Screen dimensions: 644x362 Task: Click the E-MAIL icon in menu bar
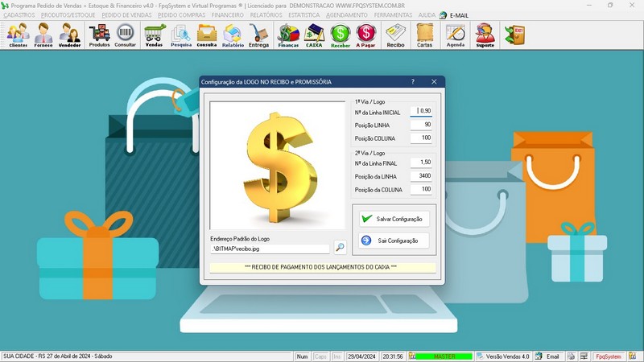click(x=443, y=15)
